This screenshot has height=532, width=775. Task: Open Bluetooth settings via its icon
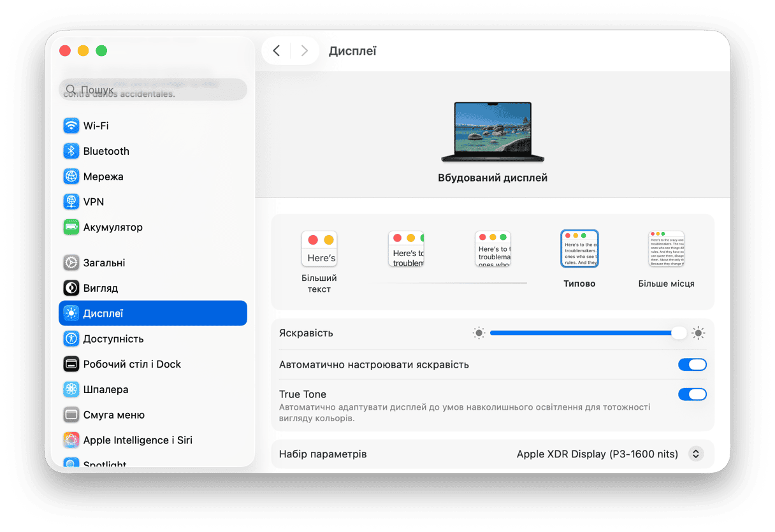click(x=71, y=151)
